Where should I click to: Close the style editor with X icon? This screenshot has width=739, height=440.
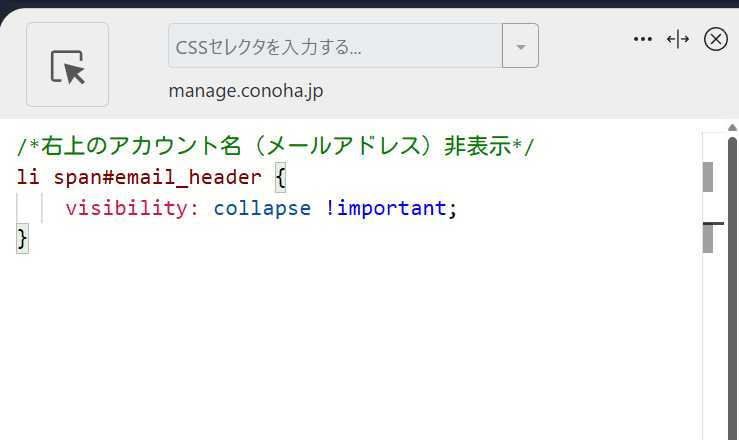tap(715, 39)
